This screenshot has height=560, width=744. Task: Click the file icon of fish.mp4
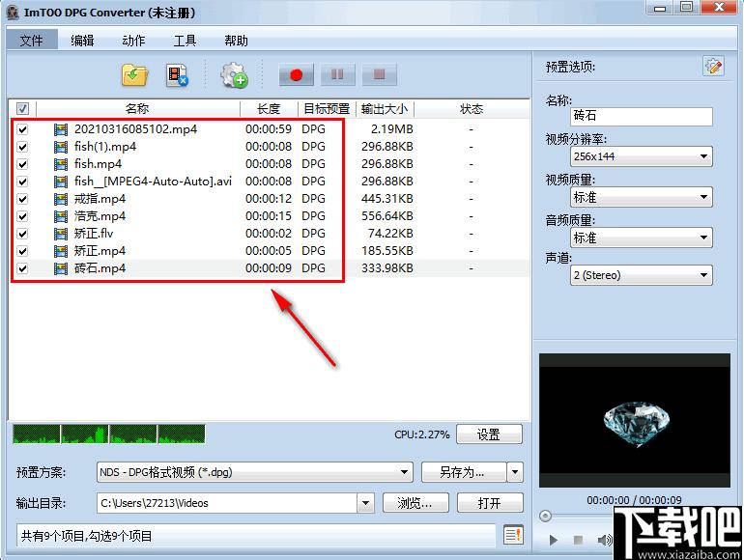[61, 164]
